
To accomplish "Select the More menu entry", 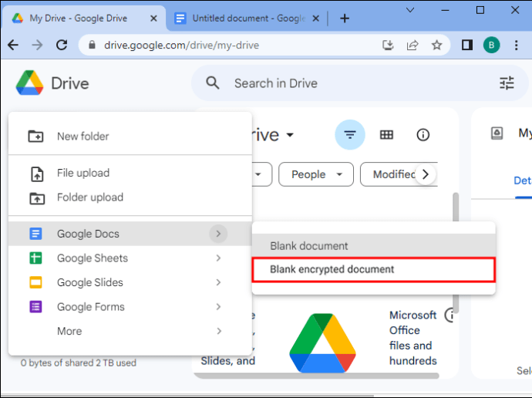I will [130, 331].
